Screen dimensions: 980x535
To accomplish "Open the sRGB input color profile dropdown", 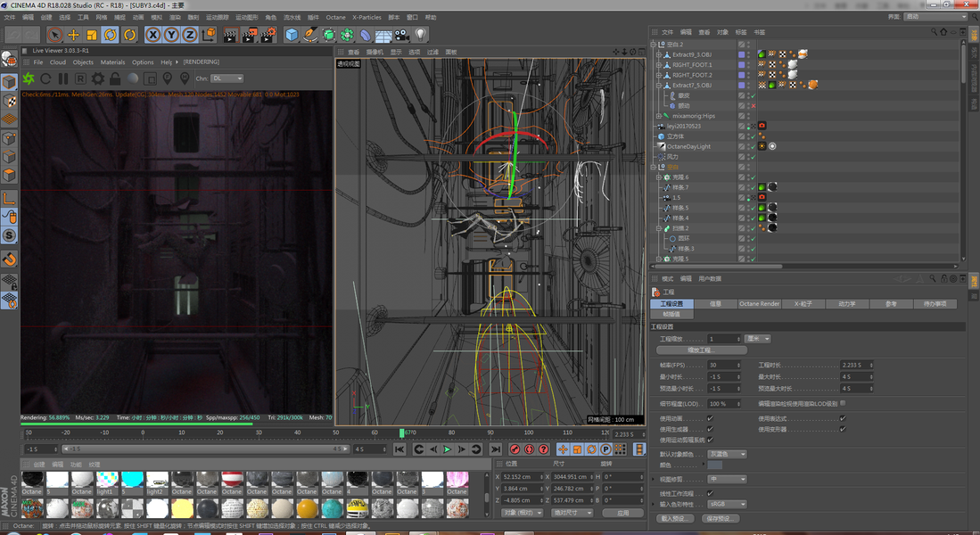I will click(727, 505).
